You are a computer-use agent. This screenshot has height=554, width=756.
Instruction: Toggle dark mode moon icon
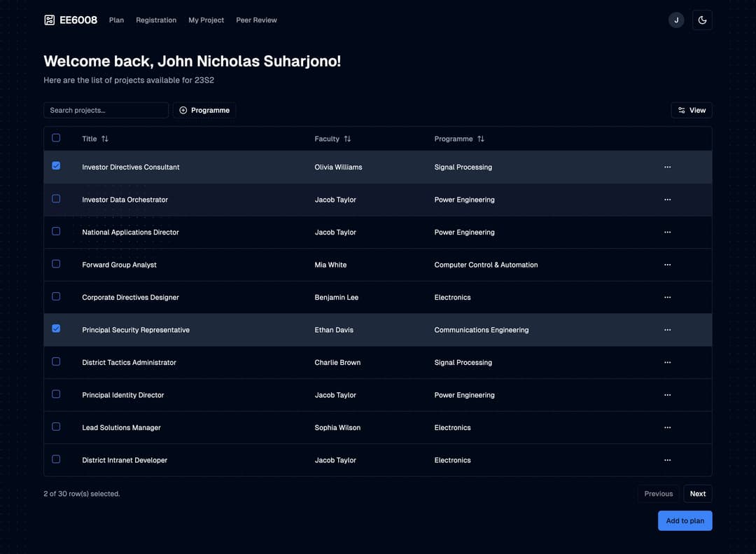coord(702,20)
